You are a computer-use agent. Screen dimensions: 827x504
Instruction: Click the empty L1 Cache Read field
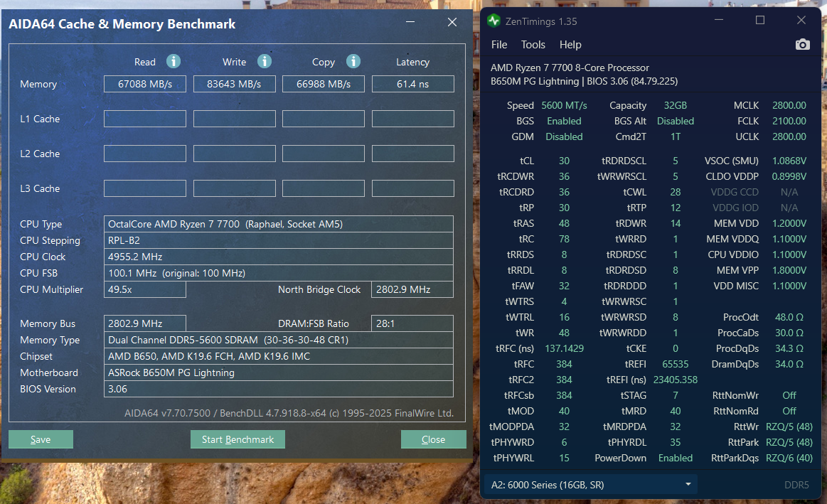pos(145,119)
